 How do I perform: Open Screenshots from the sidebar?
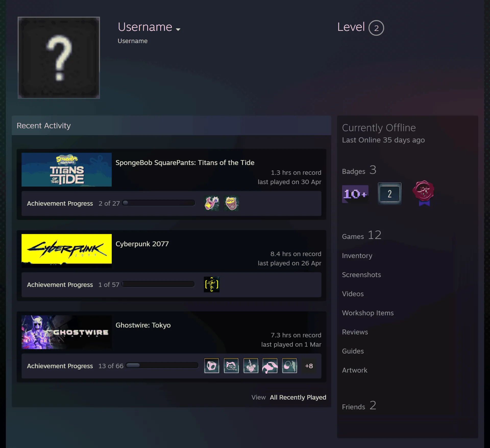(361, 275)
